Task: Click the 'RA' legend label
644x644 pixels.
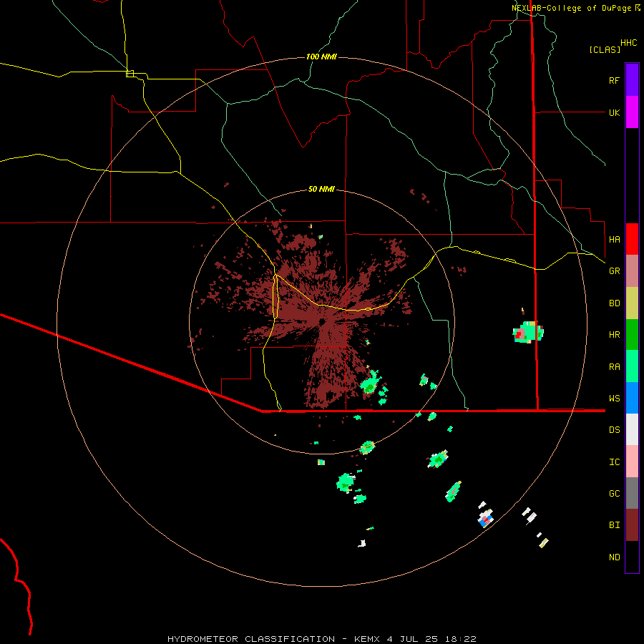Action: pos(614,367)
